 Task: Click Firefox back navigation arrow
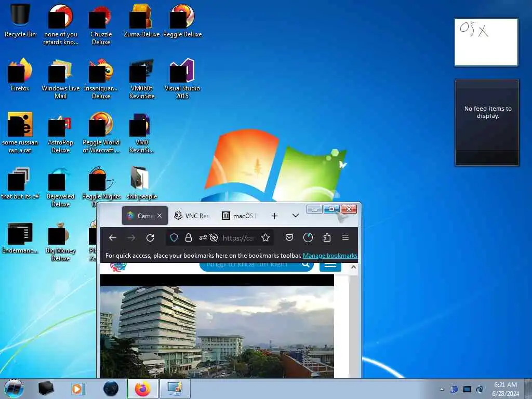click(113, 238)
